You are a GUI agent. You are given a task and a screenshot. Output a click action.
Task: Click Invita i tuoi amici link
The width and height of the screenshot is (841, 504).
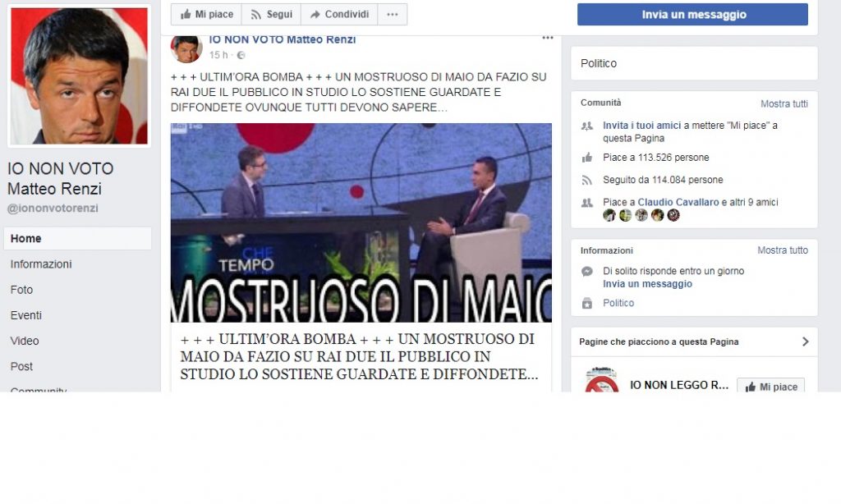641,125
